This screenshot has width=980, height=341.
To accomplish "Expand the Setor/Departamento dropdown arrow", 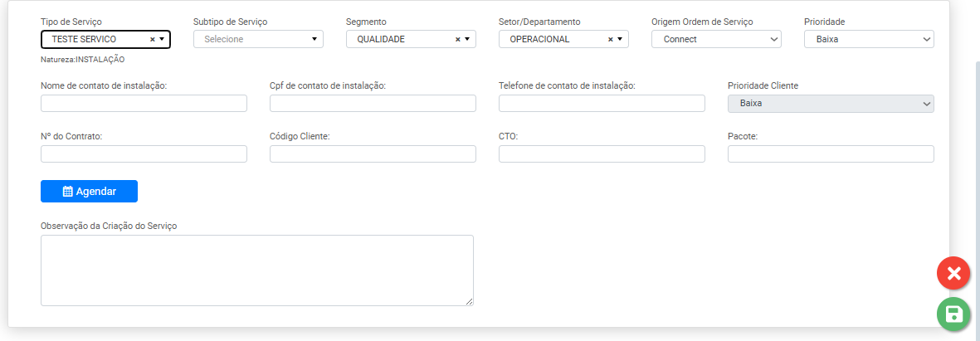I will point(620,39).
